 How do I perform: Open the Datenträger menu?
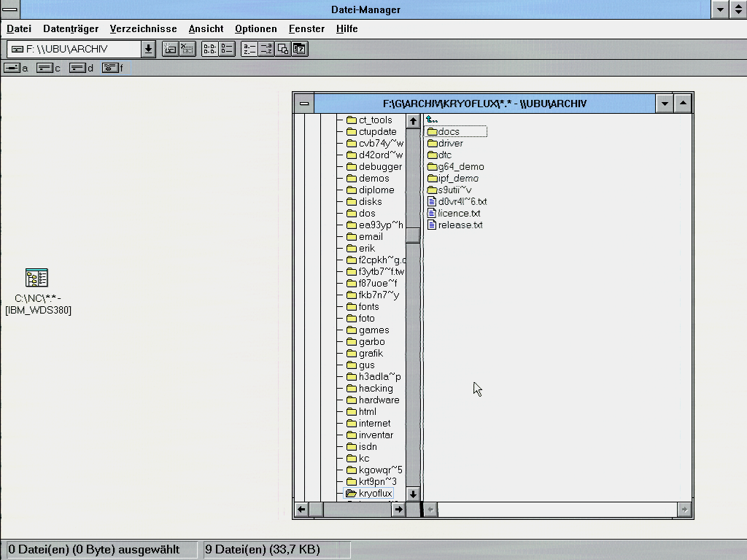(71, 28)
